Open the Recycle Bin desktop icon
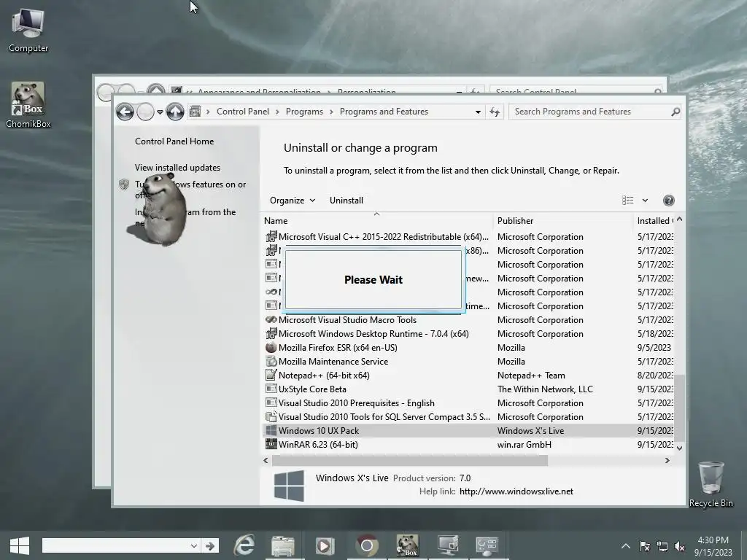Image resolution: width=747 pixels, height=560 pixels. point(711,485)
